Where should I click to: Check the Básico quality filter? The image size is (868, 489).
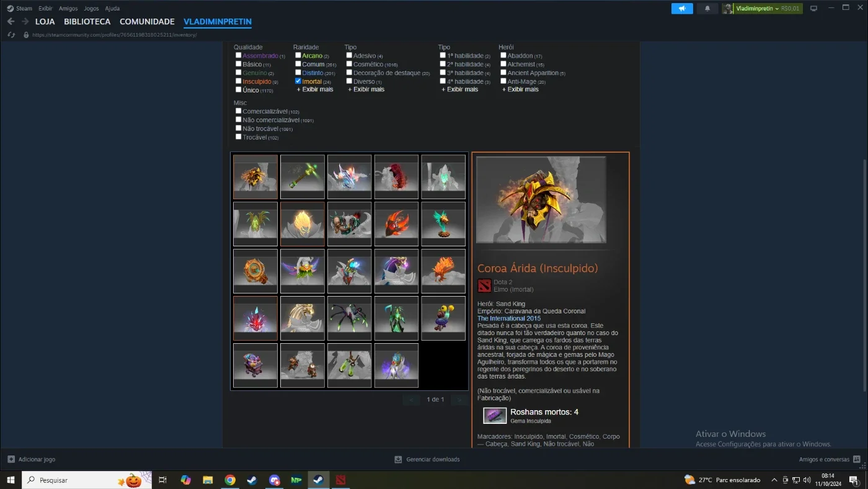238,64
